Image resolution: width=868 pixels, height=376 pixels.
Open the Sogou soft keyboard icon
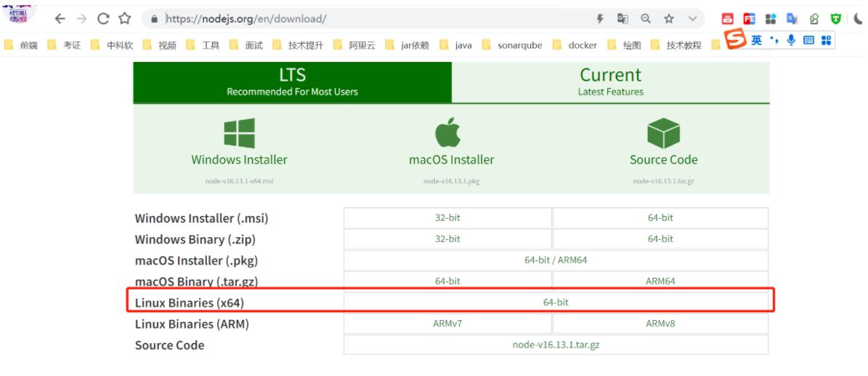(808, 40)
